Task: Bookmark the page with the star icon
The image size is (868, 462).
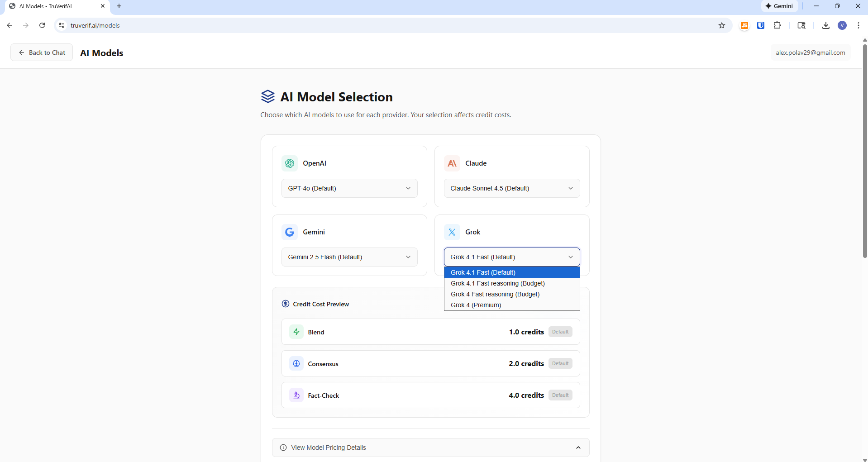Action: coord(722,25)
